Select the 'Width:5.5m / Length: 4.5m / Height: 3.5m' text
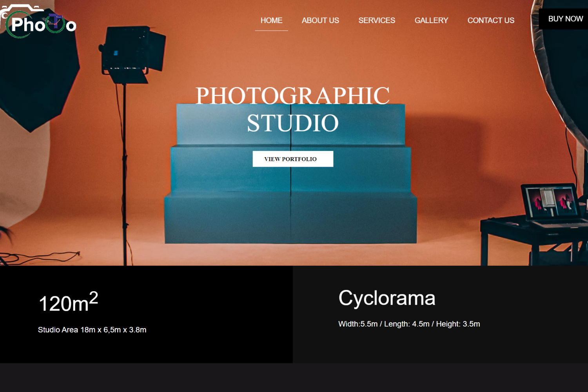 (x=409, y=324)
